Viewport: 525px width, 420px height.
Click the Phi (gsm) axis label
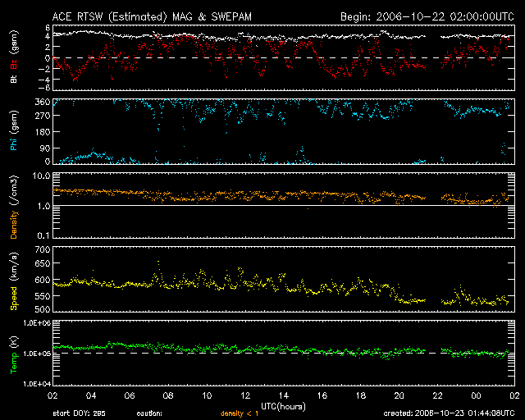[x=13, y=131]
